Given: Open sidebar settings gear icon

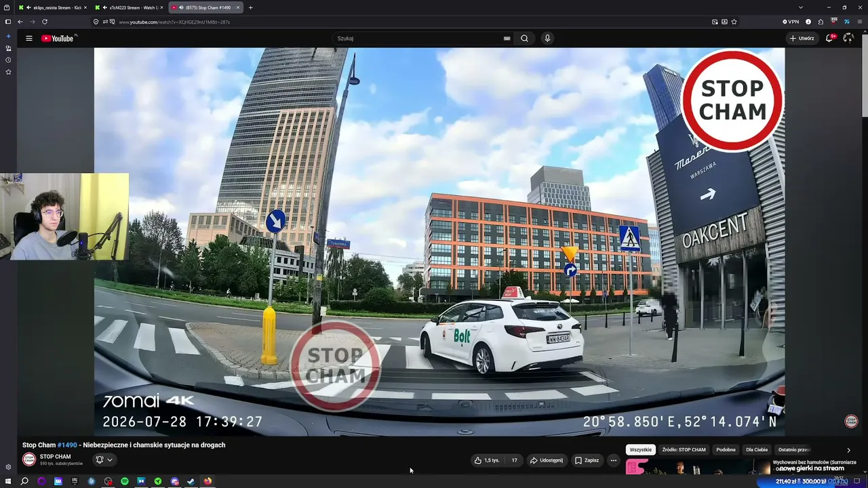Looking at the screenshot, I should 8,467.
